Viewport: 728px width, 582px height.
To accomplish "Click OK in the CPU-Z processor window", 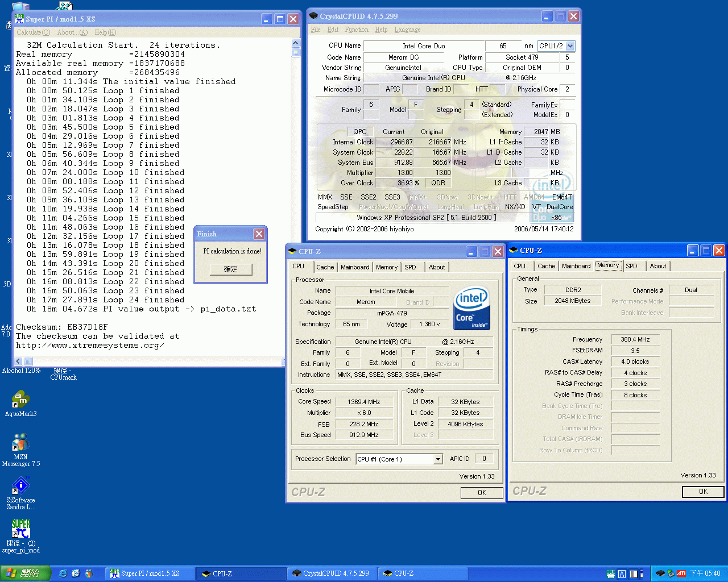I will pyautogui.click(x=482, y=493).
